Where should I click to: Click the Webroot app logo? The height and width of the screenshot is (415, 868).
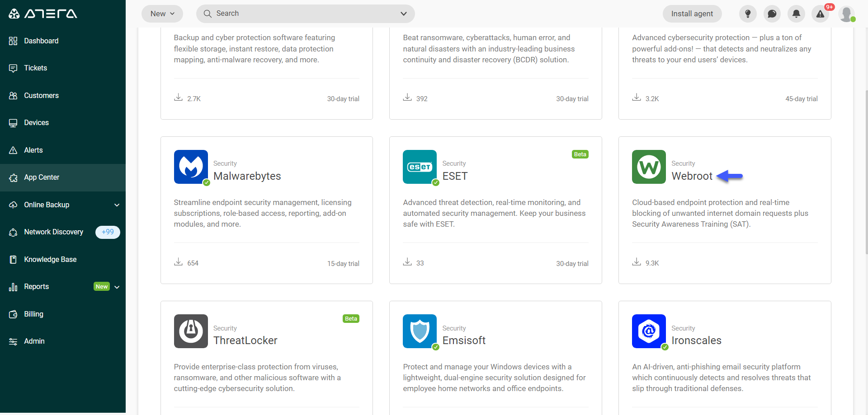click(x=649, y=167)
